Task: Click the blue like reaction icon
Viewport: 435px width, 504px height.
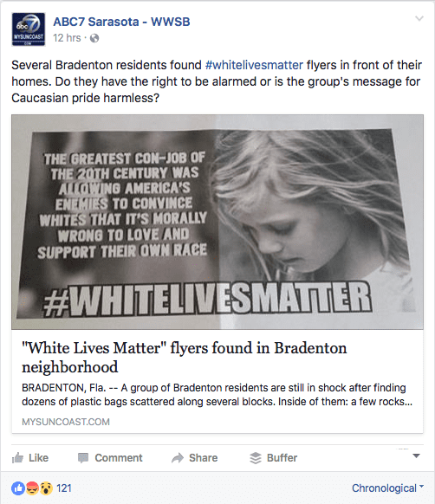Action: [18, 488]
